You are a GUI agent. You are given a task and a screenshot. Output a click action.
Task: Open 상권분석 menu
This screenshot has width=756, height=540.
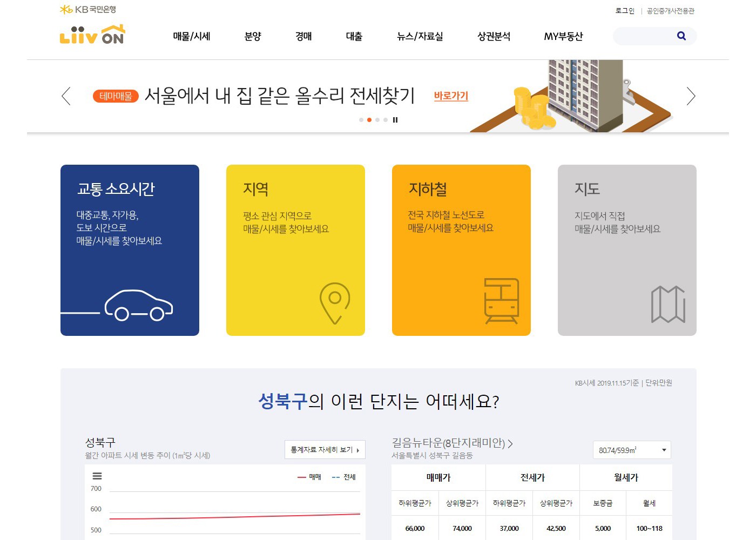(x=494, y=36)
